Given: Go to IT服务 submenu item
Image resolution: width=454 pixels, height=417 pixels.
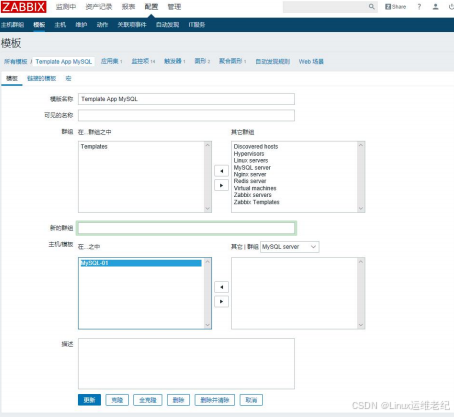Looking at the screenshot, I should [x=197, y=25].
